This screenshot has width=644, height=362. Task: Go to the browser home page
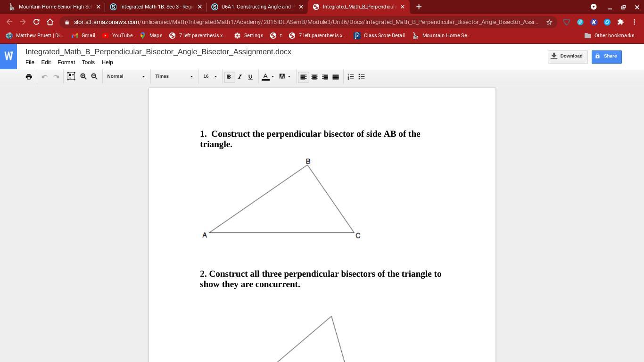(x=50, y=22)
